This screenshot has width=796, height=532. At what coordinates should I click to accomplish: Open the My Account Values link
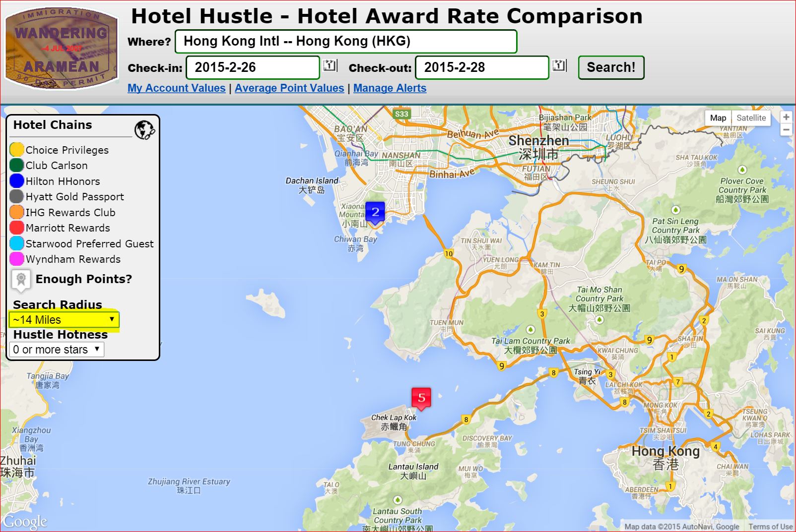[x=176, y=88]
